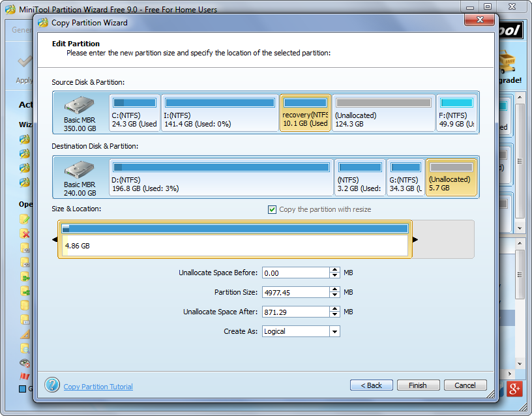Image resolution: width=532 pixels, height=416 pixels.
Task: Select source partition F:(NTFS) 49.9 GB
Action: click(x=456, y=113)
